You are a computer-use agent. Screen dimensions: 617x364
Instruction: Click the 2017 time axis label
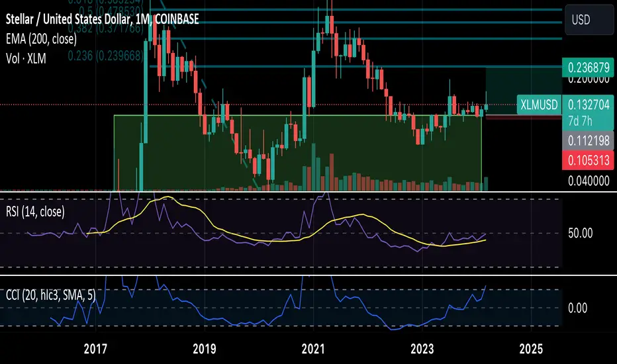(x=95, y=349)
